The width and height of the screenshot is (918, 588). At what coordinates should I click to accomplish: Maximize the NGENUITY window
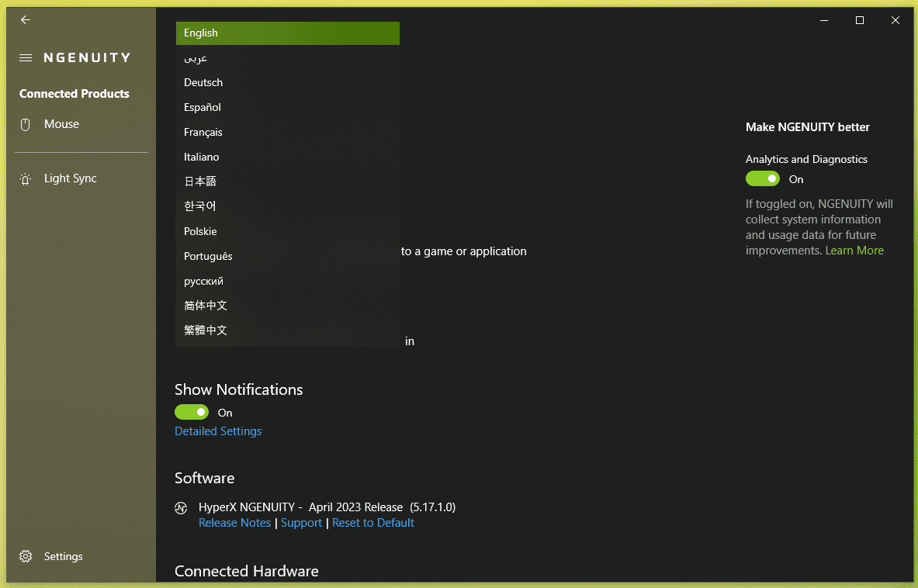860,20
